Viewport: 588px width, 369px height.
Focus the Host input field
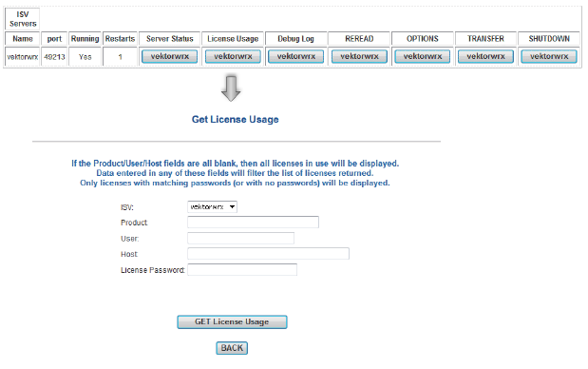pyautogui.click(x=268, y=254)
